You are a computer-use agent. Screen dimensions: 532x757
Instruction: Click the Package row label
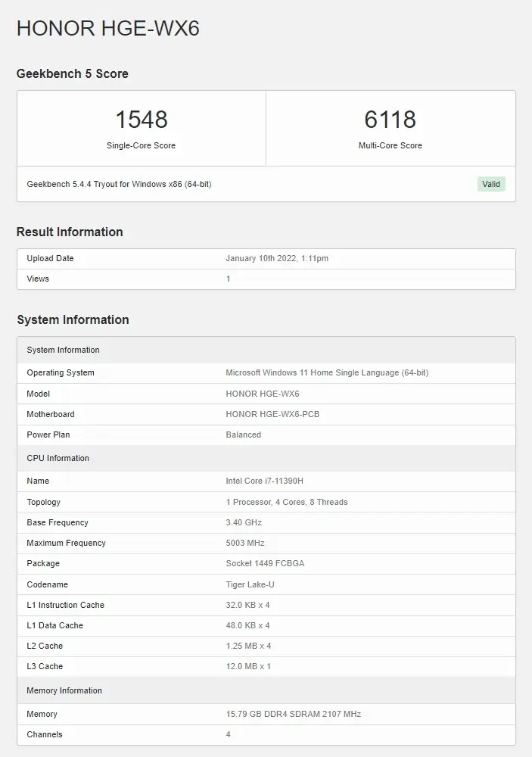[x=43, y=563]
